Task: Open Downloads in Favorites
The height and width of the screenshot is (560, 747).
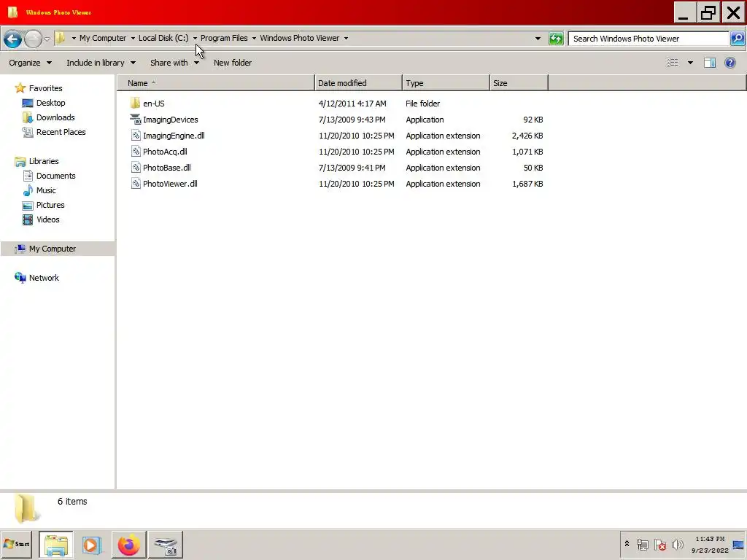Action: click(x=55, y=117)
